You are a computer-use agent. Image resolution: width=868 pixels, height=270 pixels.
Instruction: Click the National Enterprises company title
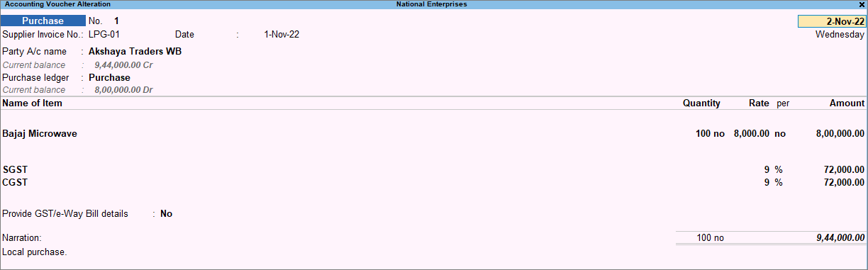pyautogui.click(x=431, y=4)
